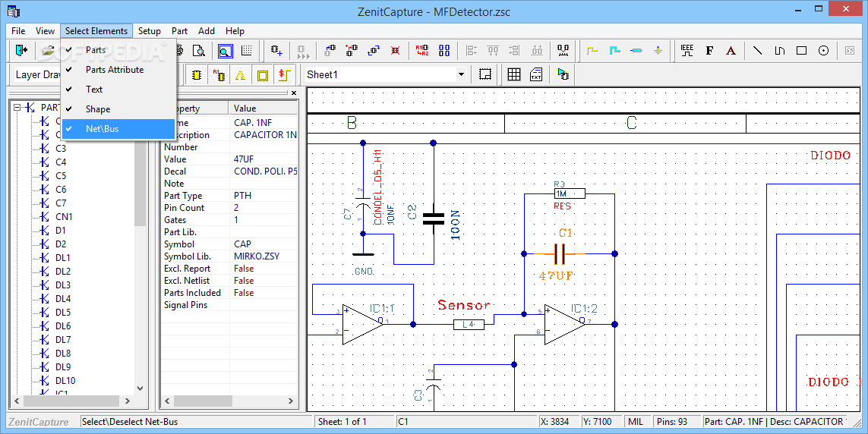This screenshot has height=434, width=868.
Task: Open the Add menu
Action: click(207, 31)
